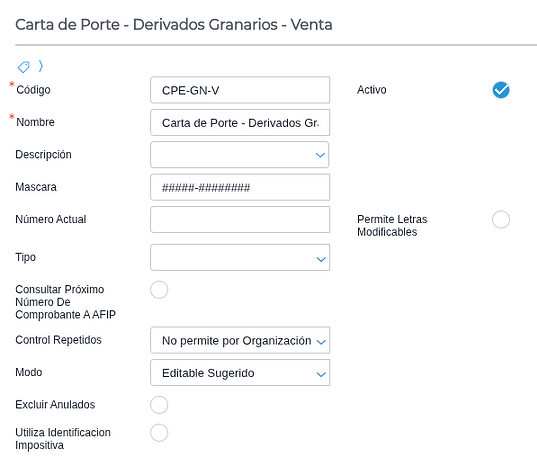Enable Permite Letras Modificables checkbox
The width and height of the screenshot is (537, 457).
[501, 219]
